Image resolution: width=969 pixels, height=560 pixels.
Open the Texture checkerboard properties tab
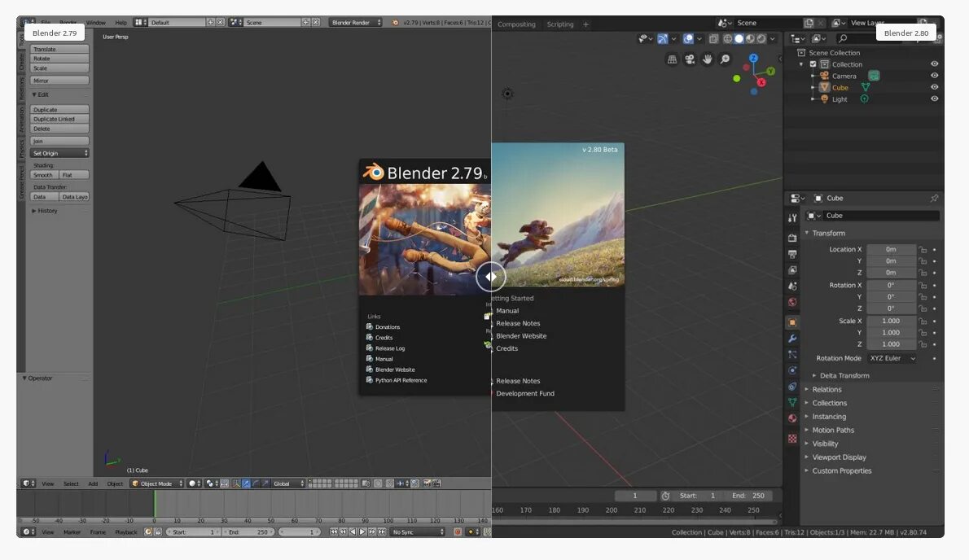tap(792, 439)
